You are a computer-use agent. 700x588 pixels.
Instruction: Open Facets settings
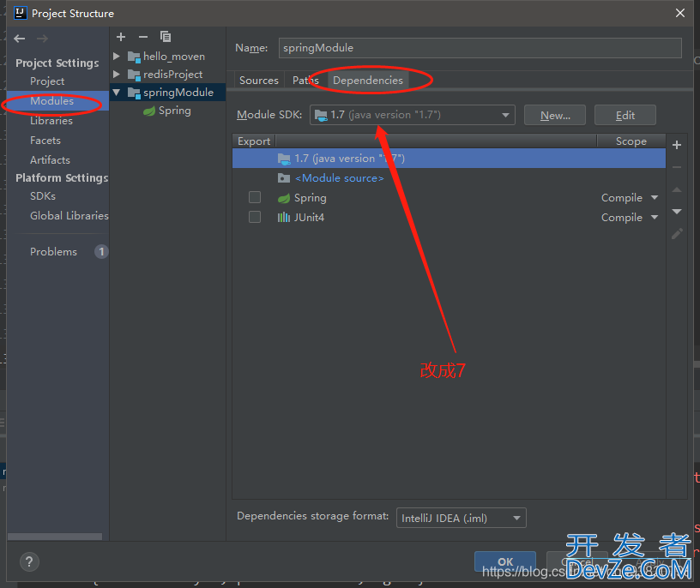click(x=45, y=141)
